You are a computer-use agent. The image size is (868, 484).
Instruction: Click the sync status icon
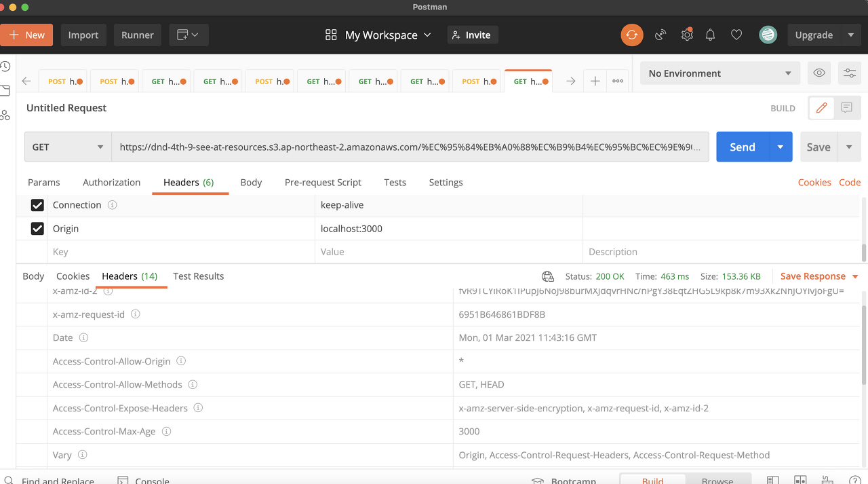click(x=632, y=35)
